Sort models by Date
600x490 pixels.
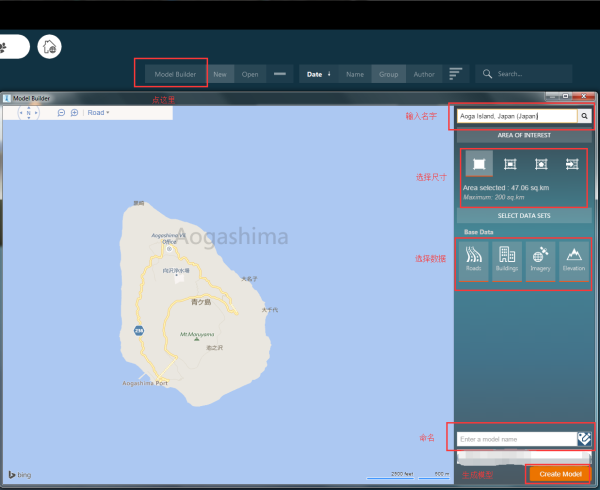click(318, 74)
